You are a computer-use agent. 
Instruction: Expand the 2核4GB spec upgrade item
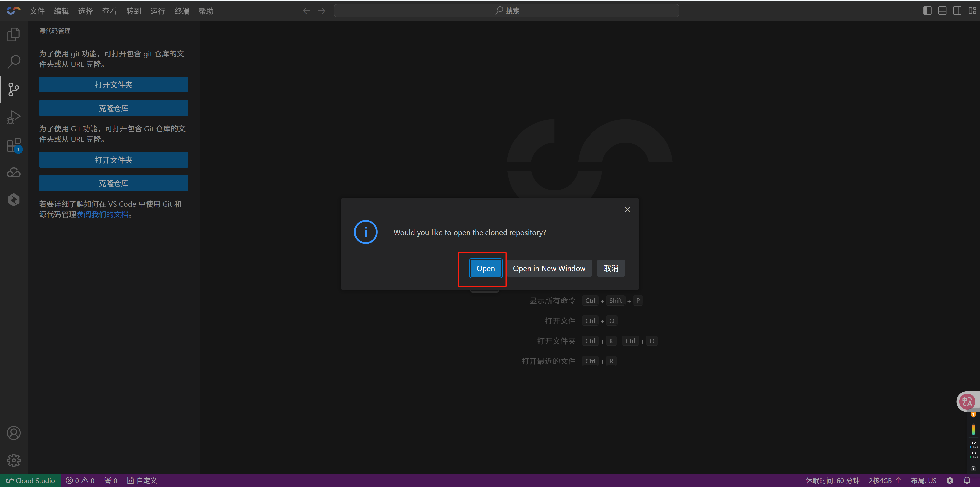tap(885, 481)
